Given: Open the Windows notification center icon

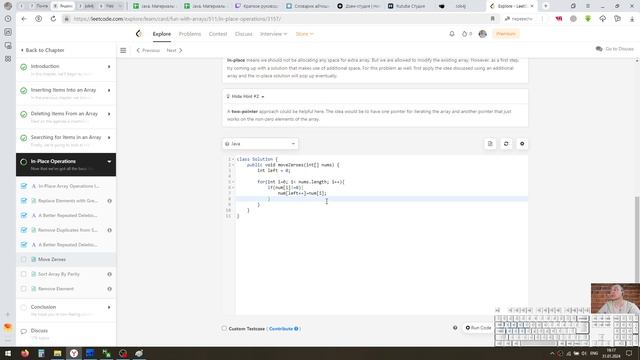Looking at the screenshot, I should pos(629,353).
